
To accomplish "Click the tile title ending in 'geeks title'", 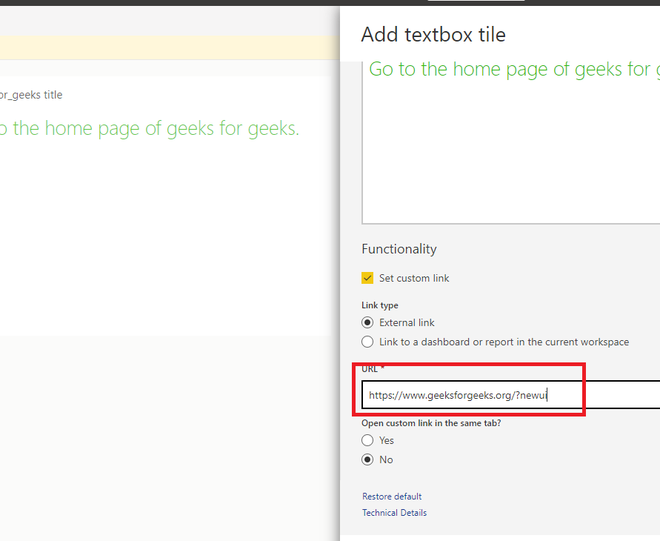I will [30, 95].
